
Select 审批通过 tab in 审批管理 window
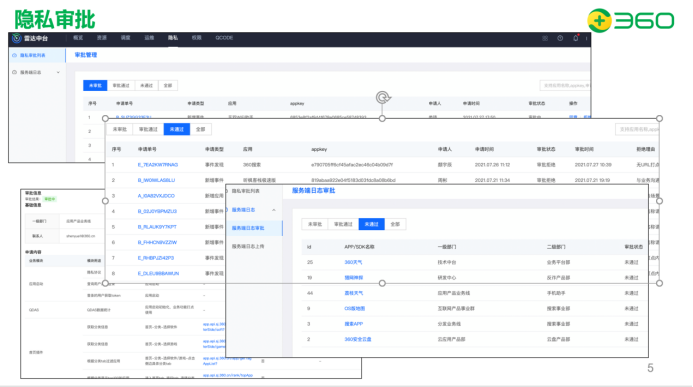(121, 85)
